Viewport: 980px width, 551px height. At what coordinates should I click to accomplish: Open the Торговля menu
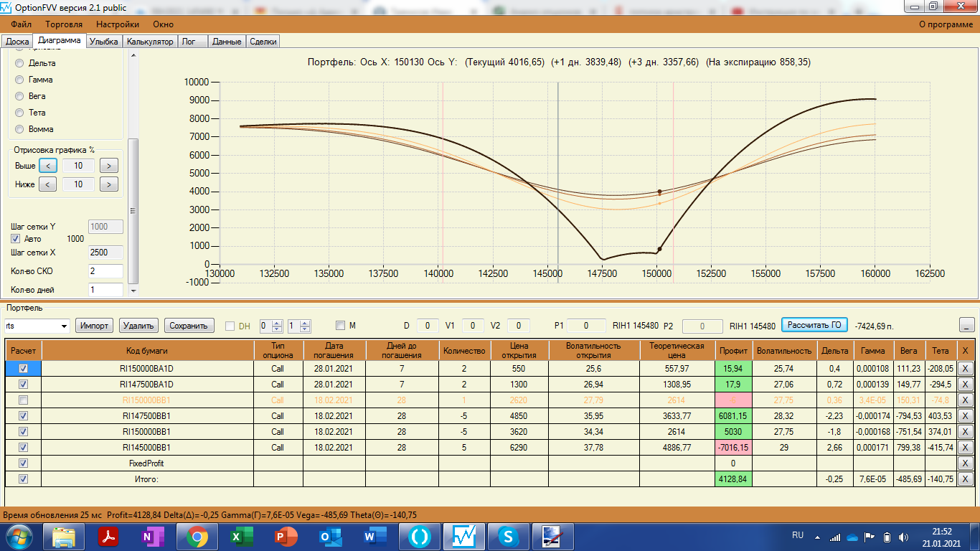tap(64, 24)
